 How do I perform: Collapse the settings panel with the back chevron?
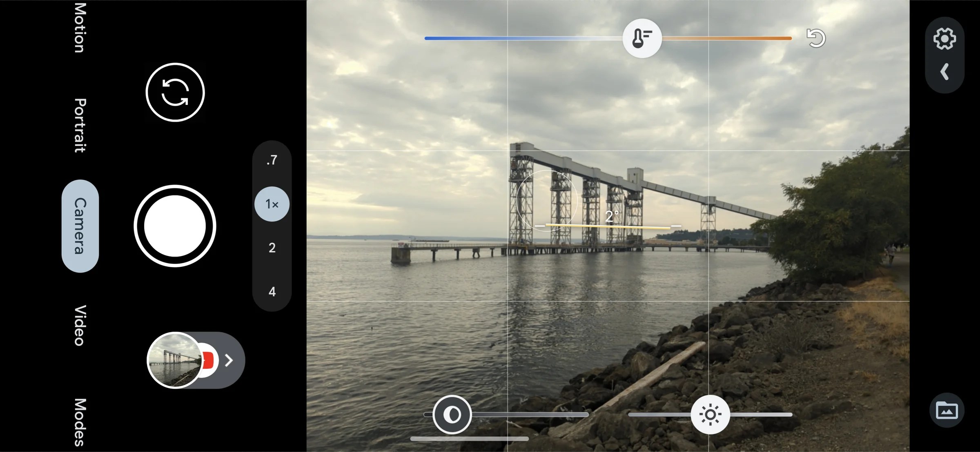(x=944, y=72)
